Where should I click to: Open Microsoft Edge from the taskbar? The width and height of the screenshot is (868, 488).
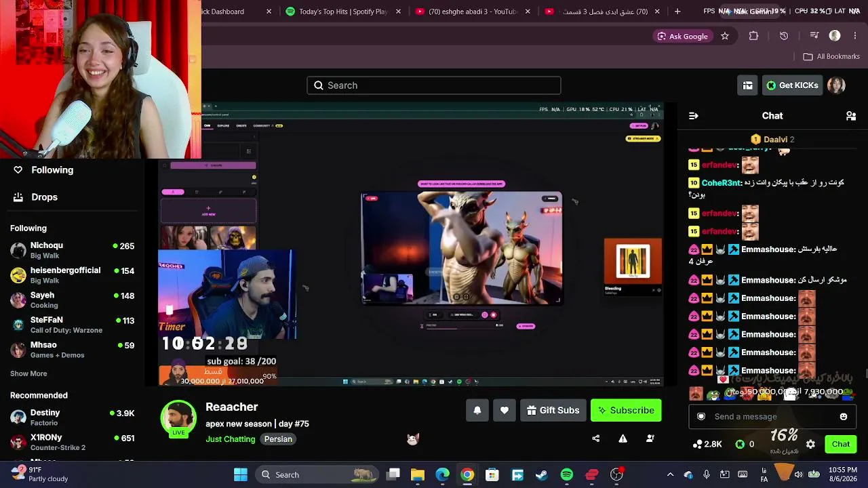point(442,474)
